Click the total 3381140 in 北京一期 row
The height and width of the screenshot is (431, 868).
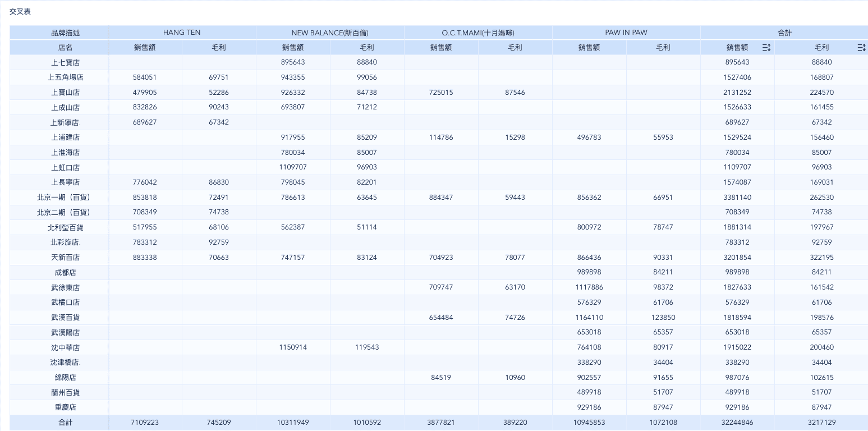[x=737, y=198]
